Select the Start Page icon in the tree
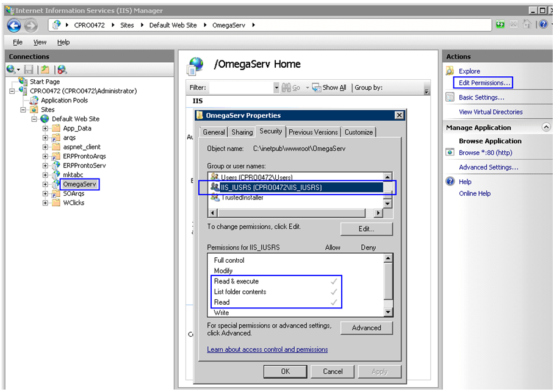This screenshot has width=554, height=392. [x=23, y=81]
